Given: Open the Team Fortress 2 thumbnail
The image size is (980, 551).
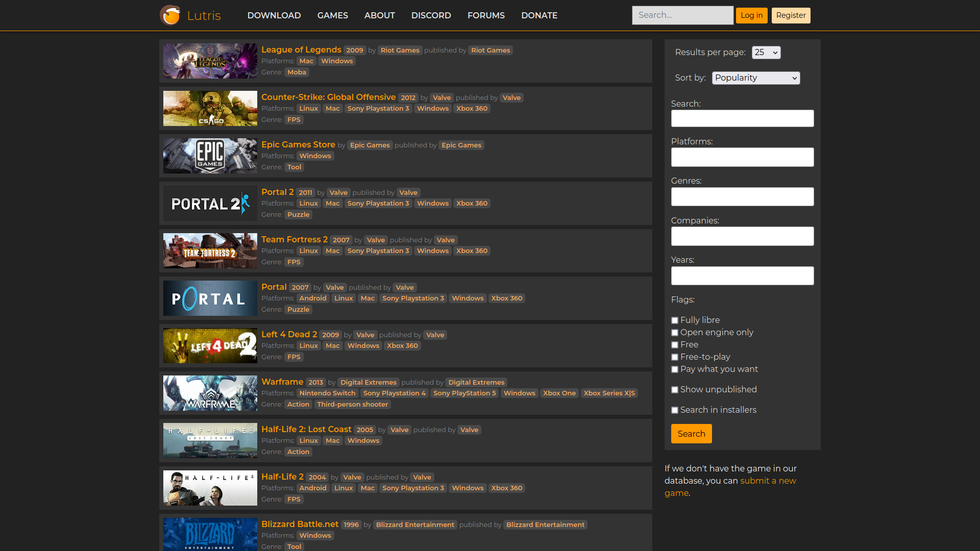Looking at the screenshot, I should 210,251.
